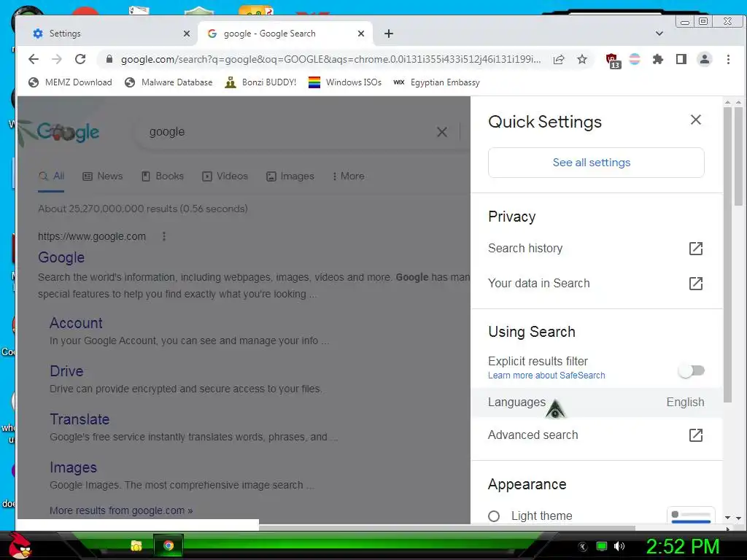Open the file folder taskbar icon
Viewport: 747px width, 560px height.
coord(136,545)
